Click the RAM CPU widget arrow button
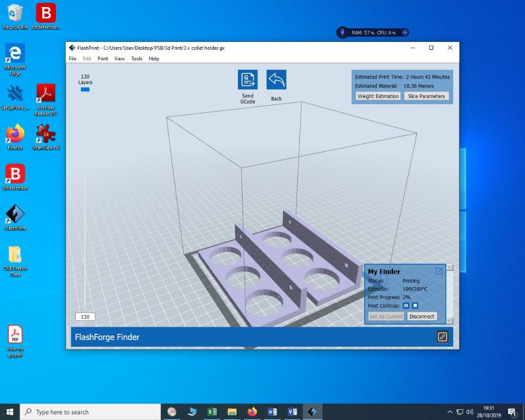The height and width of the screenshot is (420, 525). pyautogui.click(x=405, y=32)
